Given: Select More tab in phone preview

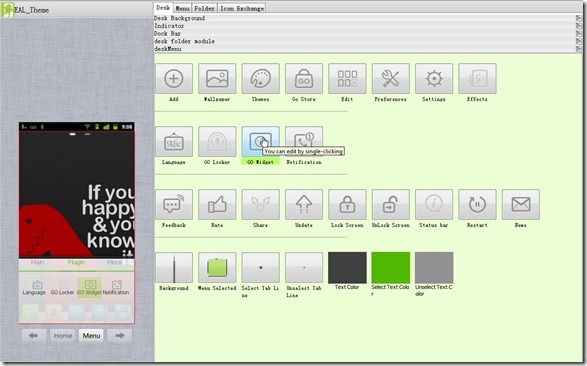Looking at the screenshot, I should [115, 263].
